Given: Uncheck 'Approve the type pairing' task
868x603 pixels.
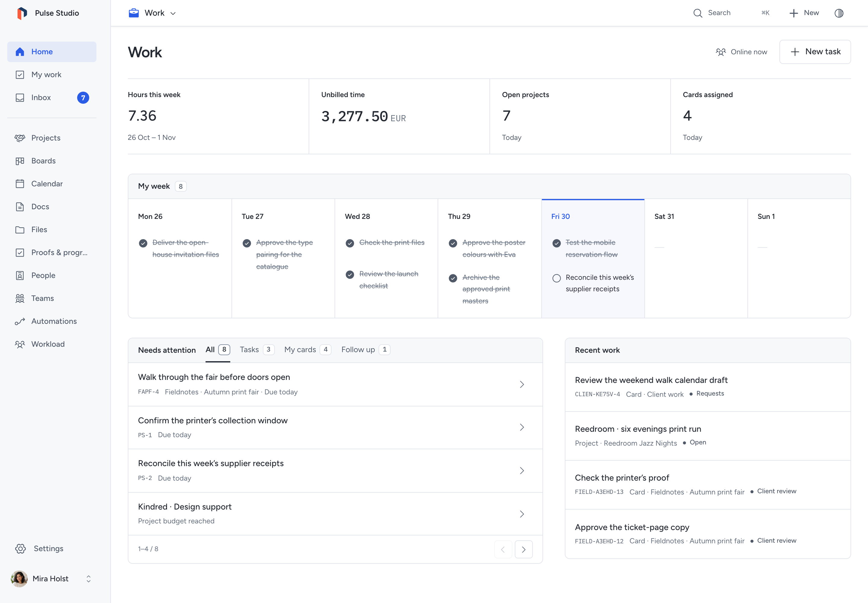Looking at the screenshot, I should 247,243.
